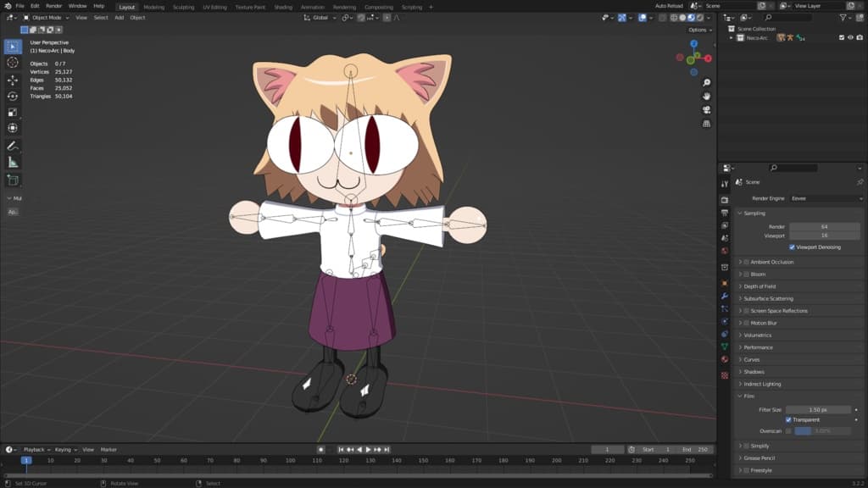This screenshot has height=488, width=868.
Task: Uncheck Transparent under Film
Action: [x=788, y=419]
